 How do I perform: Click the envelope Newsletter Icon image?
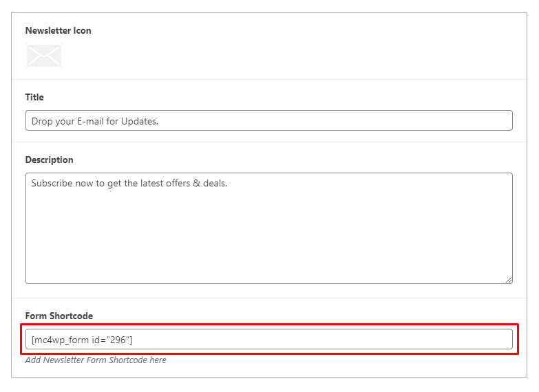click(x=44, y=56)
